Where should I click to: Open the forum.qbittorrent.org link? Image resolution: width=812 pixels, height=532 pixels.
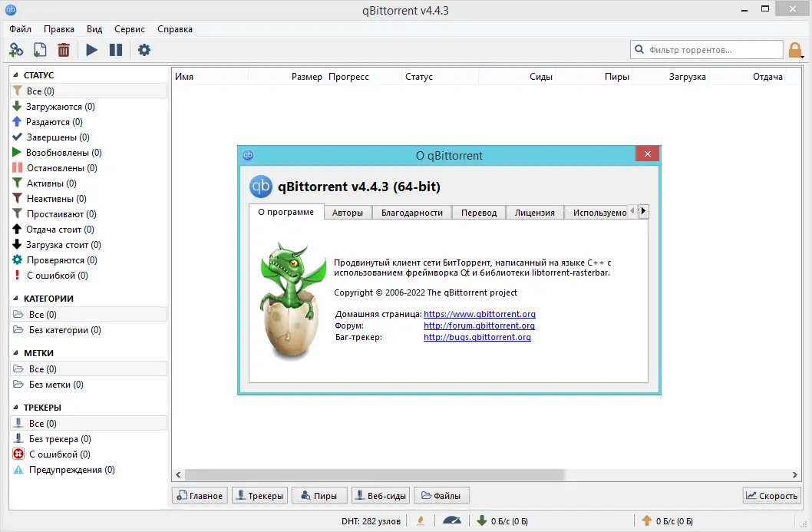pyautogui.click(x=479, y=325)
